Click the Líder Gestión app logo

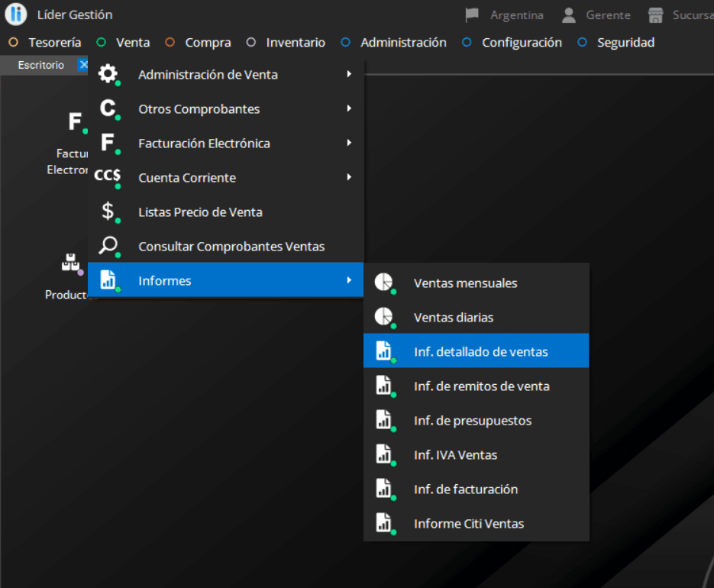(15, 15)
